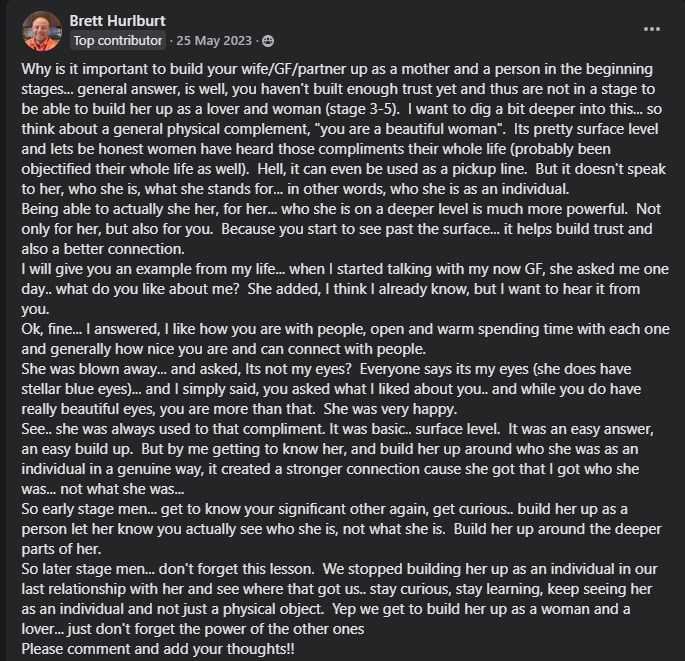Open the post options three-dot menu

coord(652,29)
